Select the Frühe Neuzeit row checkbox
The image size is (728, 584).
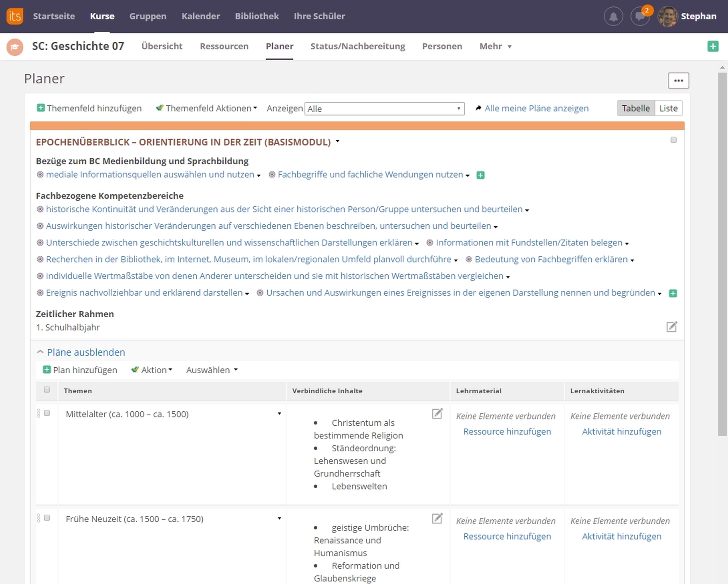[x=47, y=518]
